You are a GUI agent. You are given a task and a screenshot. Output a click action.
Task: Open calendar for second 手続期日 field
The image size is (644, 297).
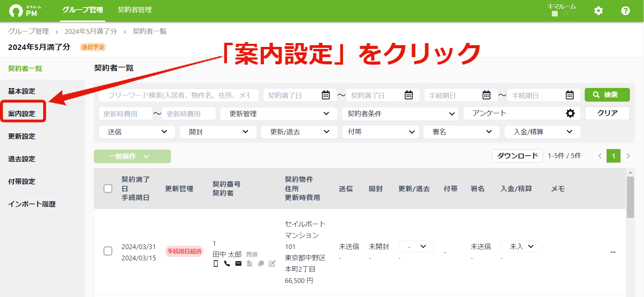tap(570, 95)
